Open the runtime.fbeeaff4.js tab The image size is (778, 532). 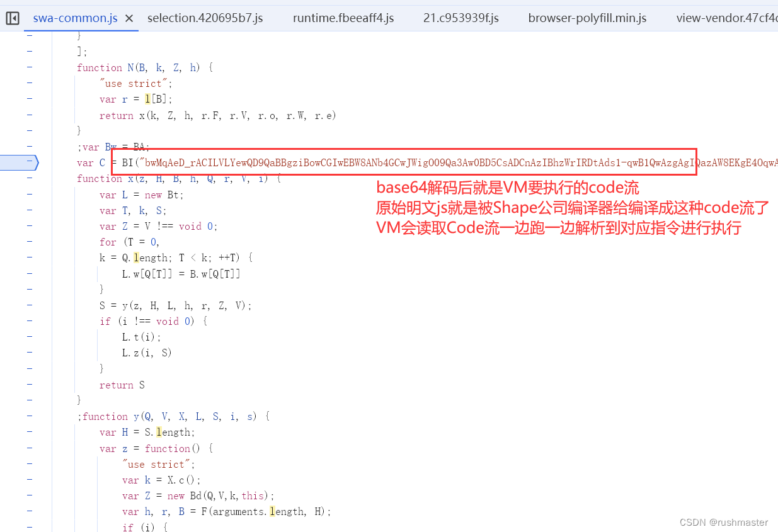[343, 18]
